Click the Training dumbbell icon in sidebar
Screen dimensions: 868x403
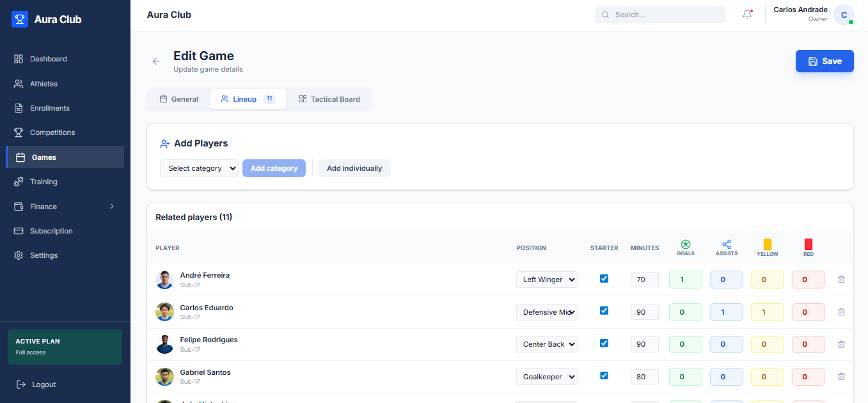[19, 182]
